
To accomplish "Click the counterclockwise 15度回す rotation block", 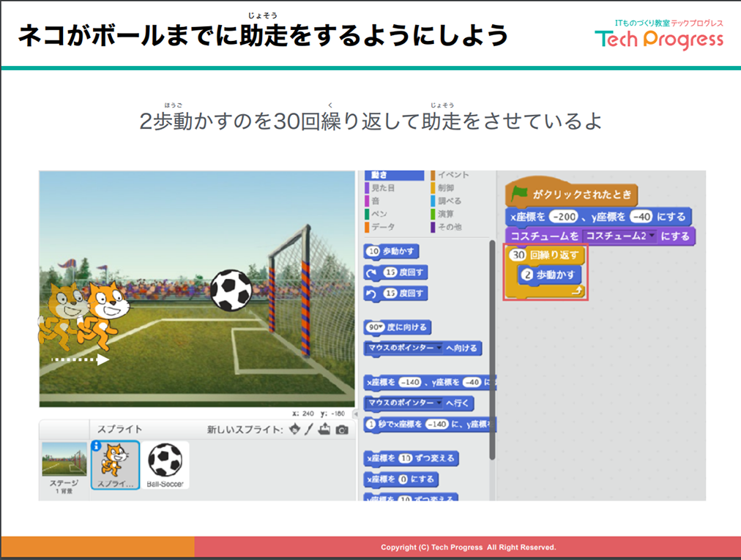I will point(395,291).
